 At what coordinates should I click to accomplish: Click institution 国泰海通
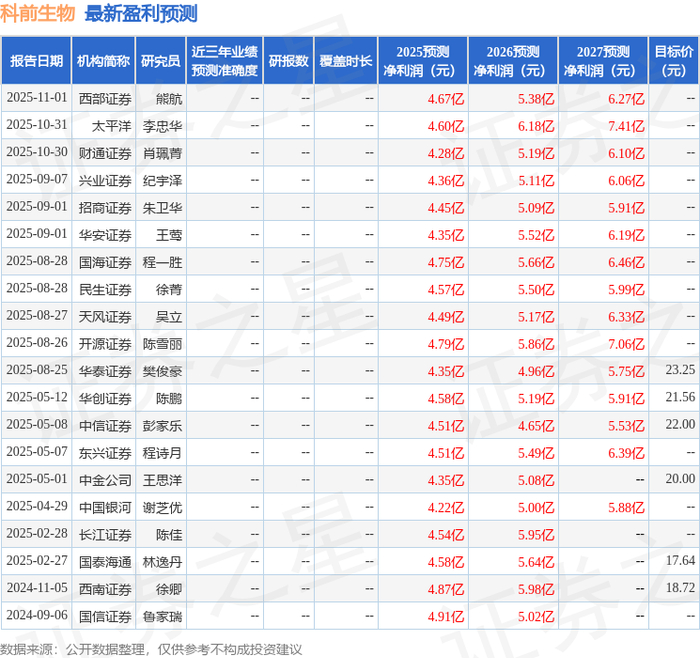(x=105, y=562)
